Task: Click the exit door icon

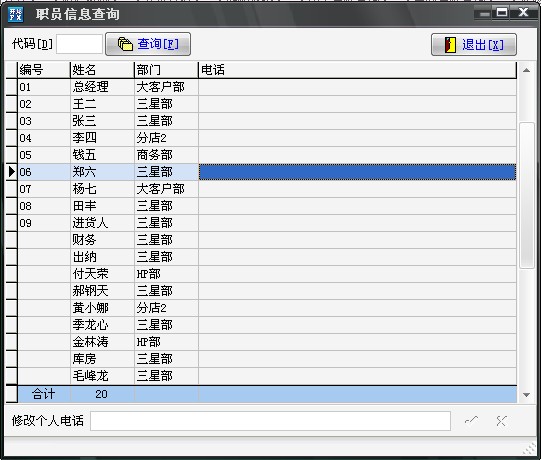Action: point(450,45)
